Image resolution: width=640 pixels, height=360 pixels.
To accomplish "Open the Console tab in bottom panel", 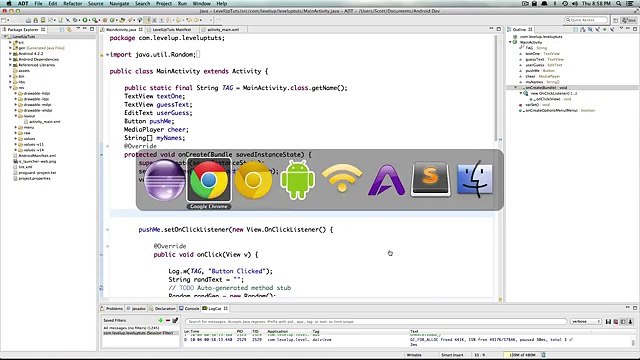I will pos(189,309).
